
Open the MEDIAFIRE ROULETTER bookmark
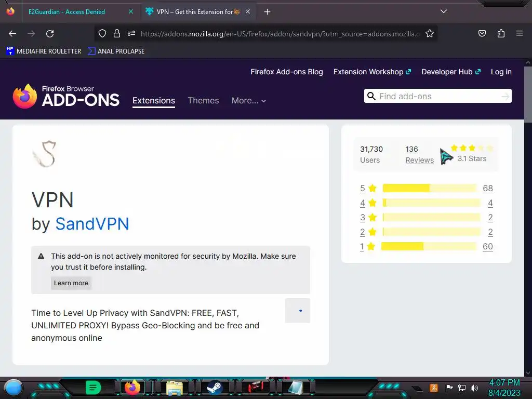tap(44, 51)
